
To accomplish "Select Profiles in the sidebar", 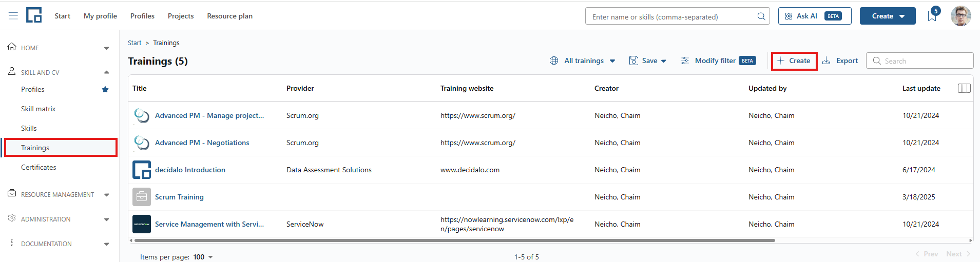I will tap(33, 89).
